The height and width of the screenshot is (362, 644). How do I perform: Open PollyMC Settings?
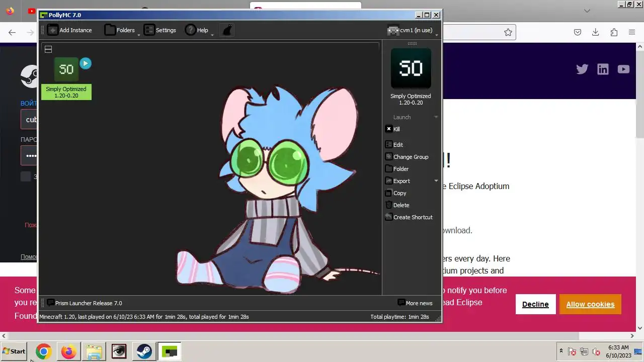160,30
